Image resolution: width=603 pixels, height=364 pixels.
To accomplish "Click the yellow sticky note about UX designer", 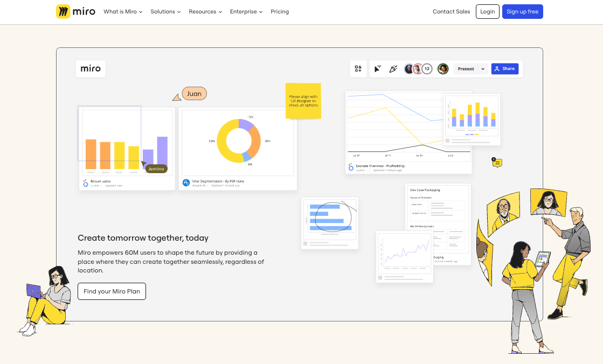I will tap(303, 101).
